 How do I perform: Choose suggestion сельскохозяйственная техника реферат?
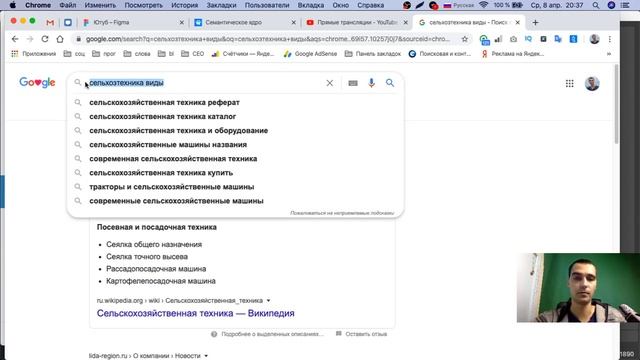pyautogui.click(x=236, y=102)
